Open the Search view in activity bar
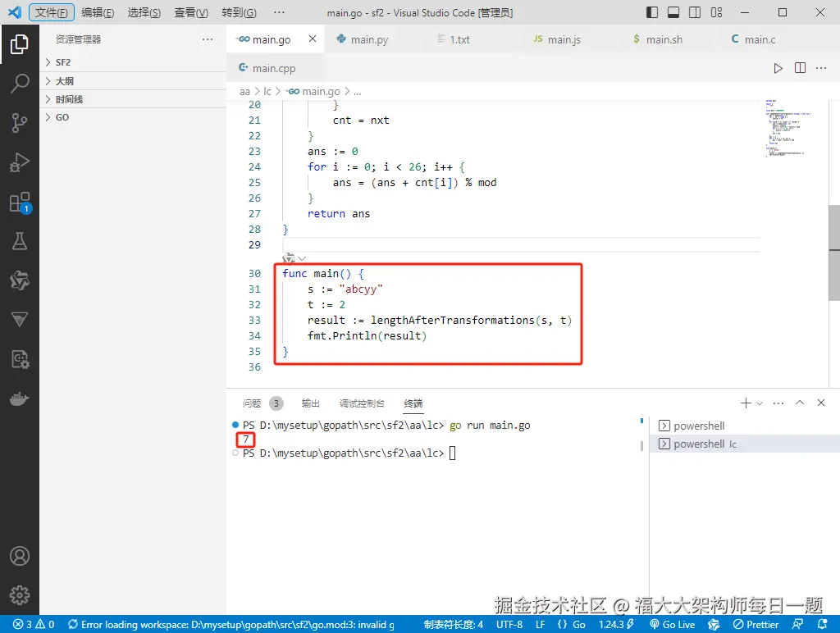Image resolution: width=840 pixels, height=633 pixels. pos(20,84)
